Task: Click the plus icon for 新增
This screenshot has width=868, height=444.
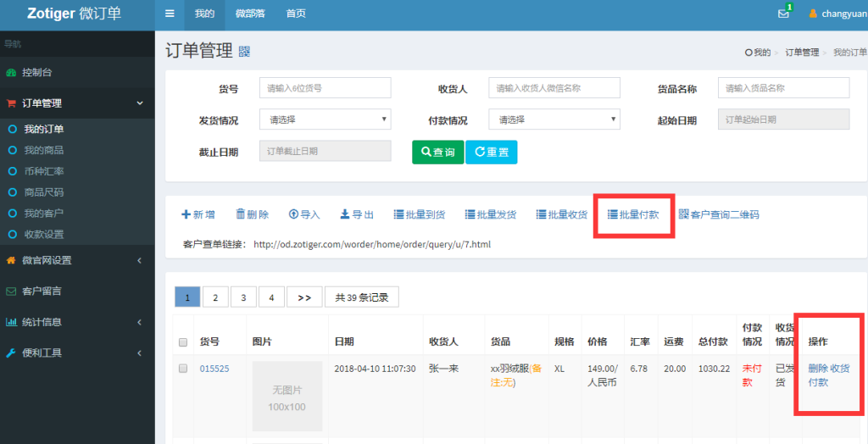Action: (x=186, y=214)
